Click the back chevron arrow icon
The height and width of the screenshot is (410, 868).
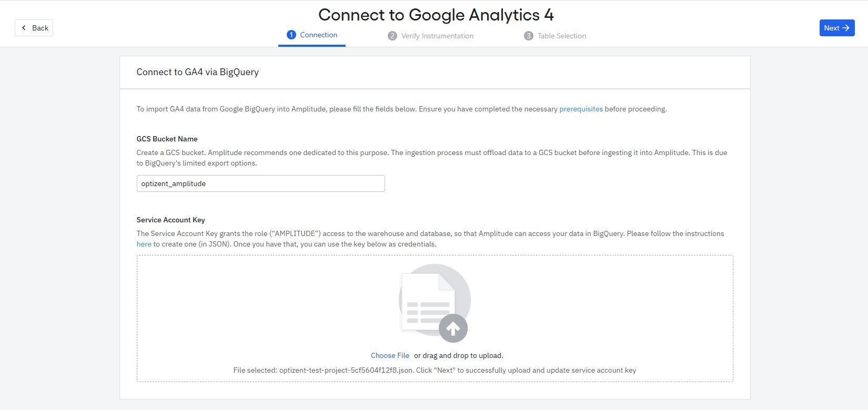[24, 27]
